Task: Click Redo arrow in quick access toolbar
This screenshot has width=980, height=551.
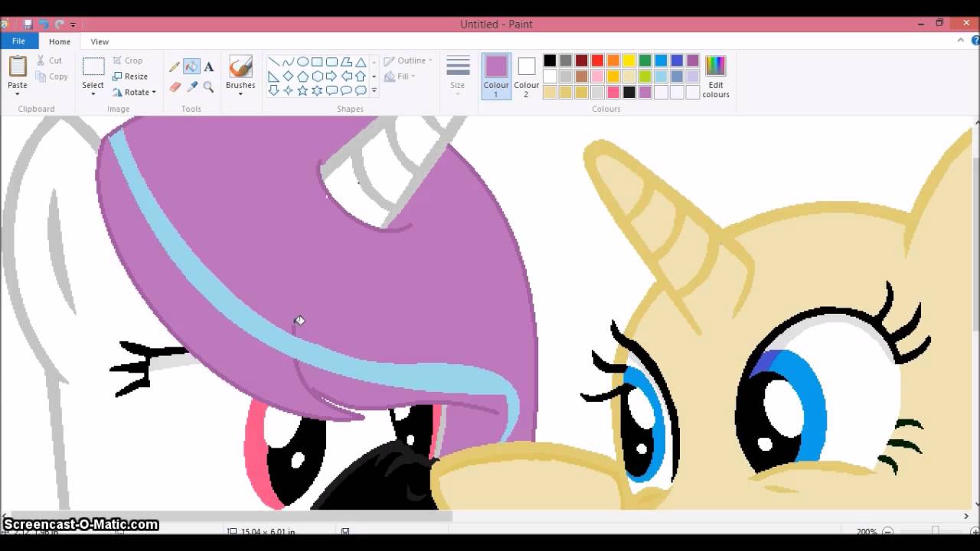Action: (x=59, y=24)
